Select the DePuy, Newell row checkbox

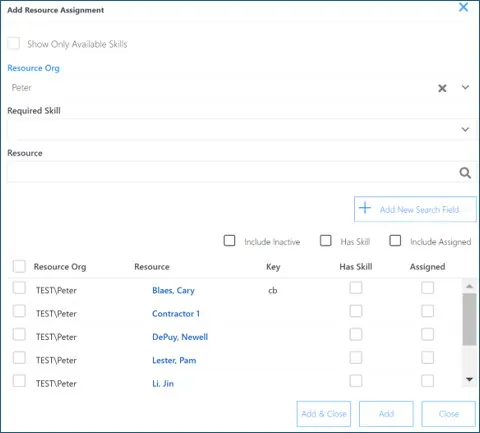[19, 334]
